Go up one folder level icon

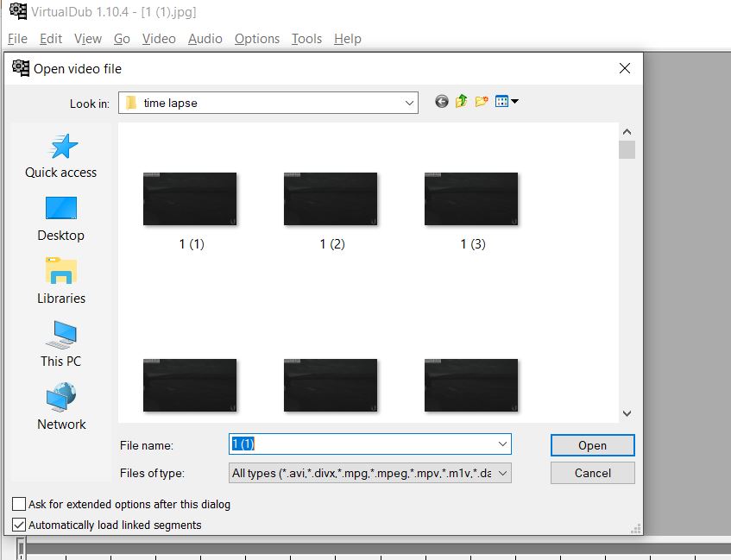[x=462, y=101]
